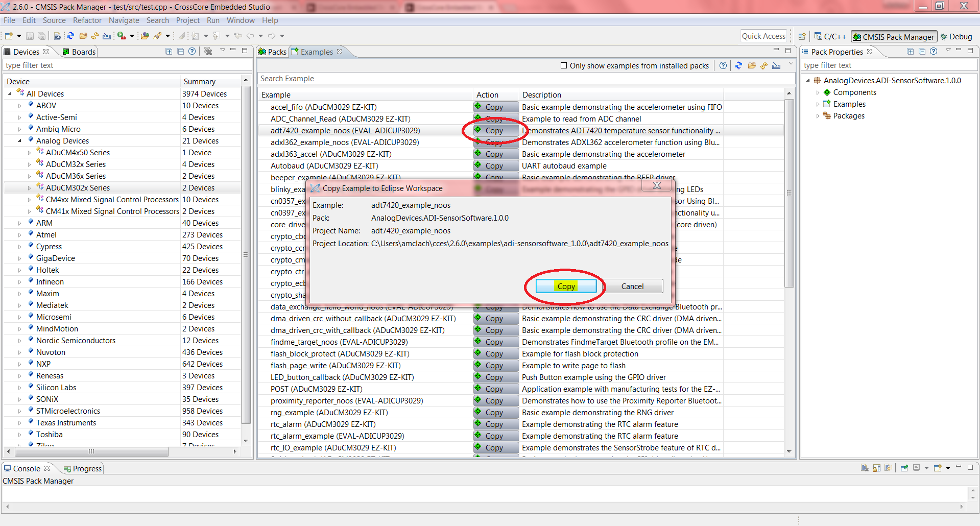980x526 pixels.
Task: Focus the Quick Access field
Action: pos(763,36)
